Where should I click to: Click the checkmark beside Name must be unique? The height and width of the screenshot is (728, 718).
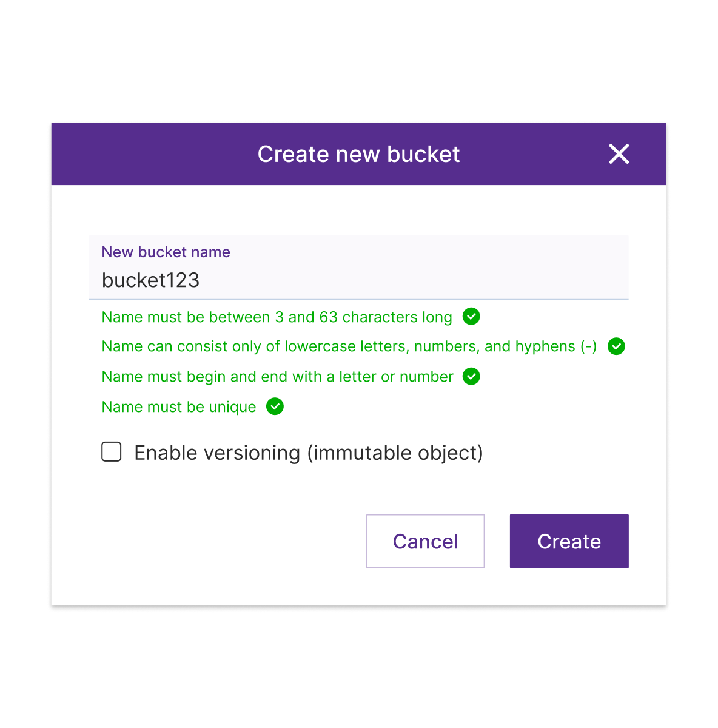point(275,406)
